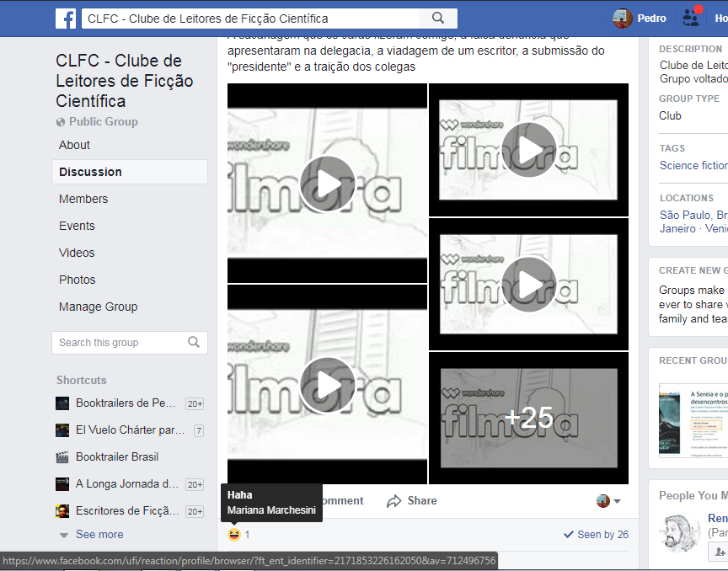Click the Seen by 26 link
Viewport: 728px width, 571px height.
(597, 534)
